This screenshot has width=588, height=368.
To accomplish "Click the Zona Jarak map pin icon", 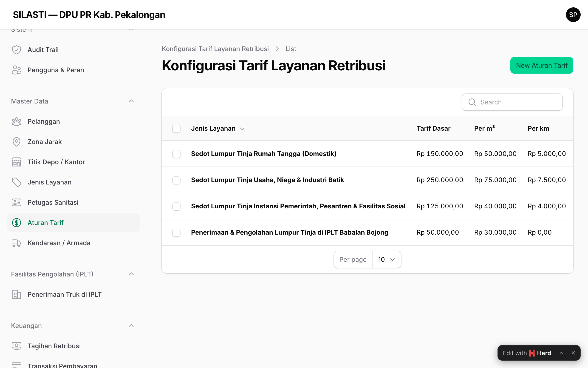I will click(17, 142).
